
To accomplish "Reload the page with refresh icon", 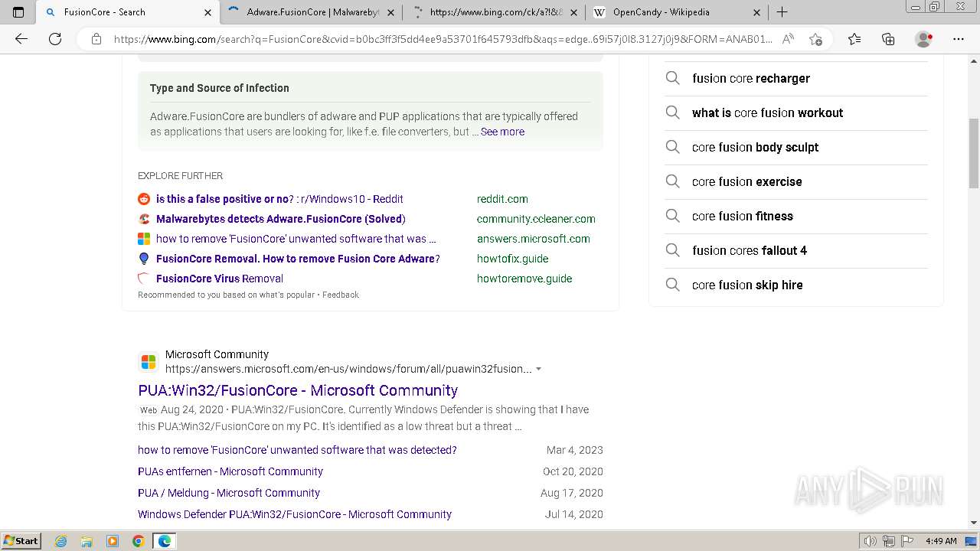I will click(55, 39).
